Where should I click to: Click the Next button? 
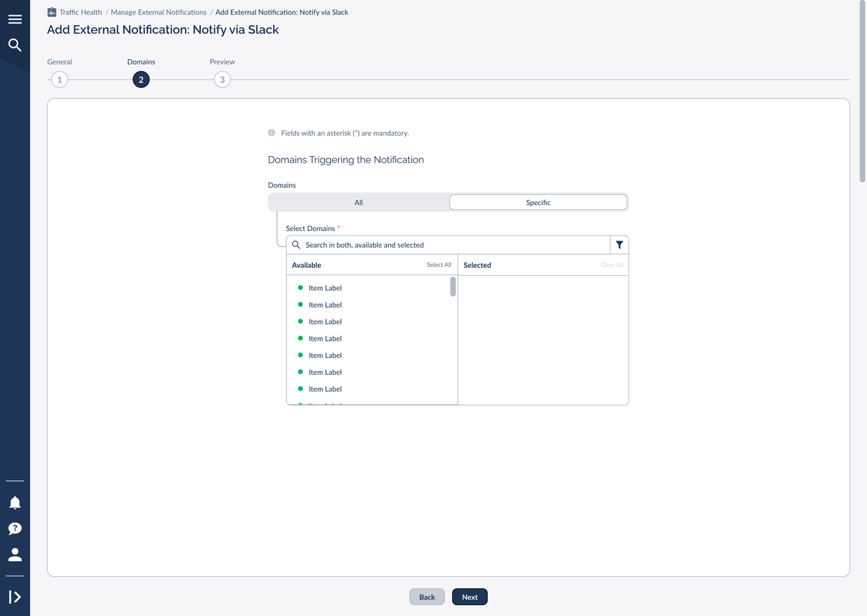470,597
